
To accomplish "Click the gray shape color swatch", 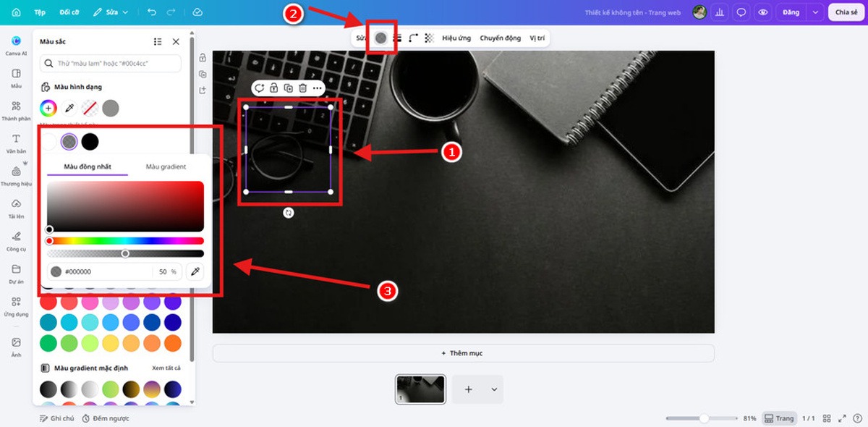I will pos(111,109).
